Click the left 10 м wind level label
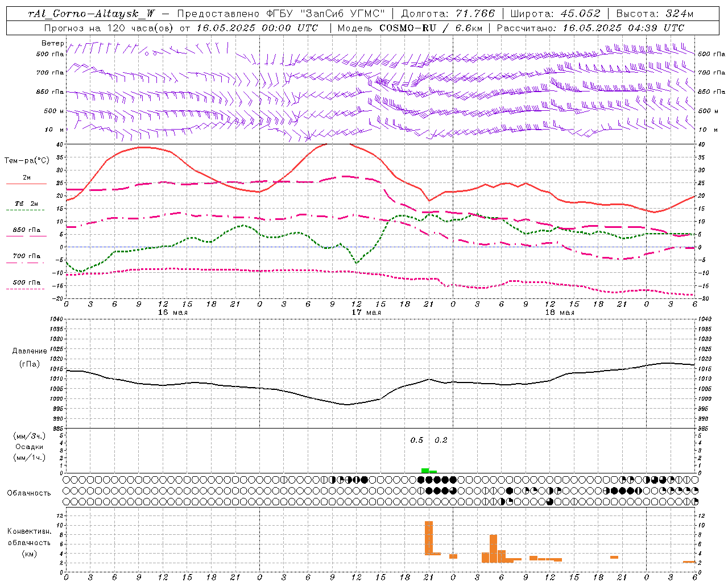 click(x=55, y=130)
